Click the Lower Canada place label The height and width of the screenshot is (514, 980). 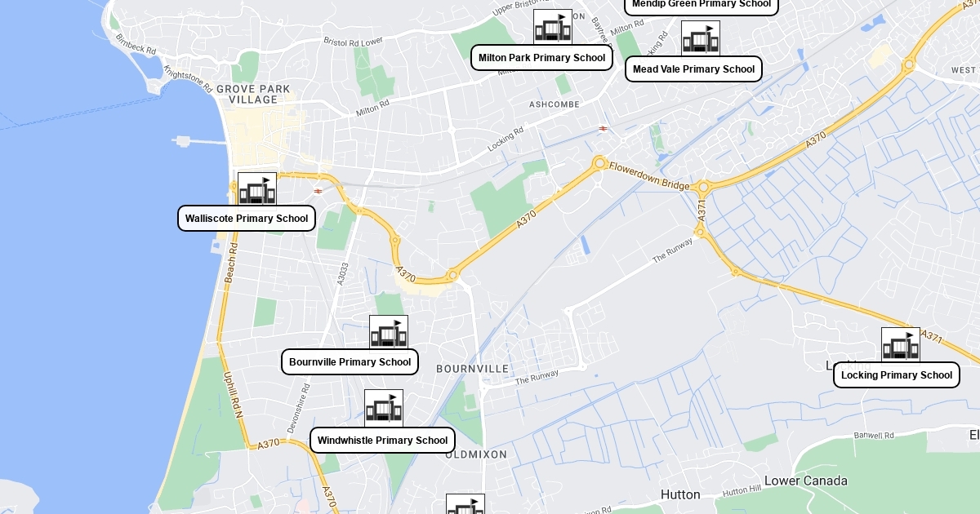[806, 481]
